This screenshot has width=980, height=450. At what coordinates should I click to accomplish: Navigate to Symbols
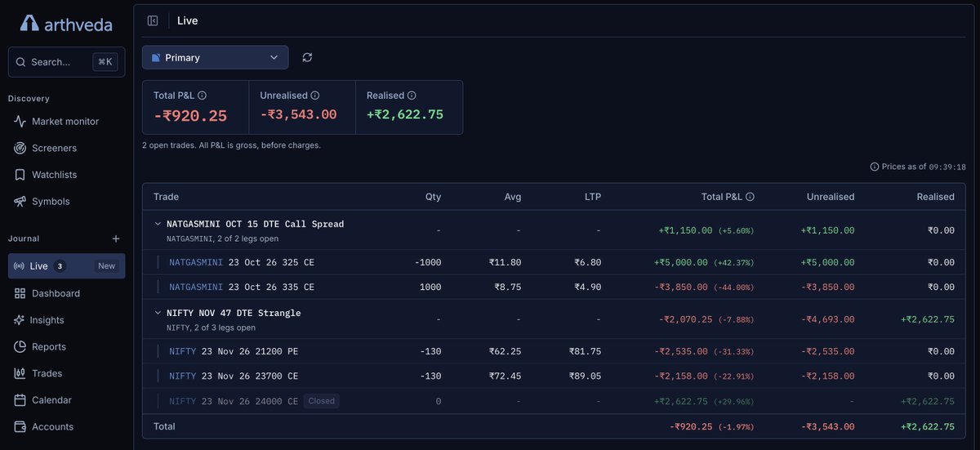click(x=66, y=202)
